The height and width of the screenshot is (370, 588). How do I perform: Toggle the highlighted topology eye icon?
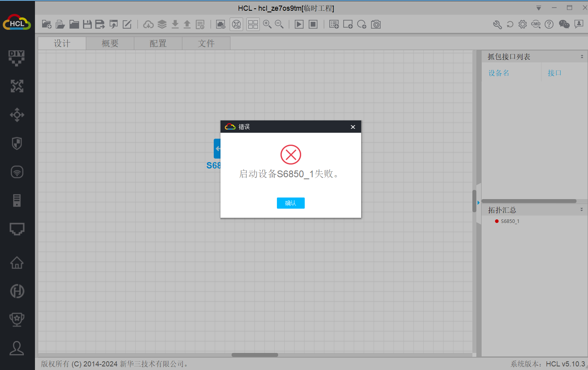(236, 24)
